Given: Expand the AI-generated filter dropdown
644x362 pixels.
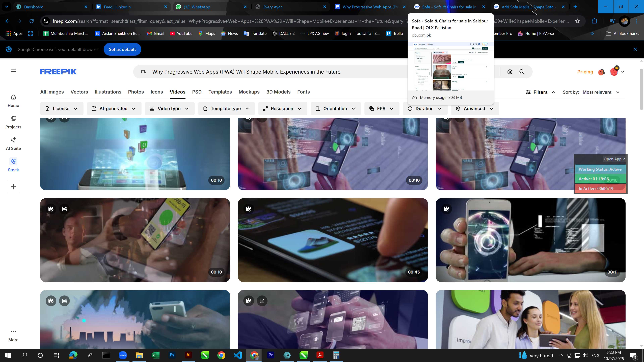Looking at the screenshot, I should (x=114, y=109).
